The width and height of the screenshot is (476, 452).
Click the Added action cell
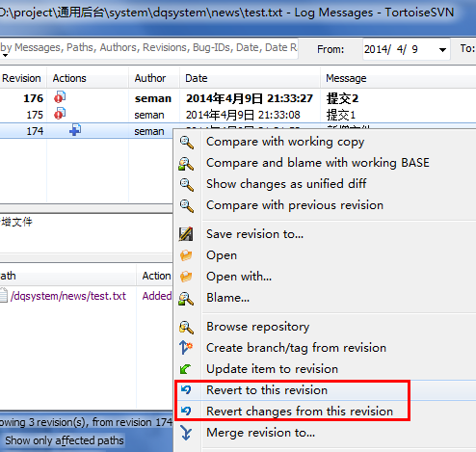(157, 296)
